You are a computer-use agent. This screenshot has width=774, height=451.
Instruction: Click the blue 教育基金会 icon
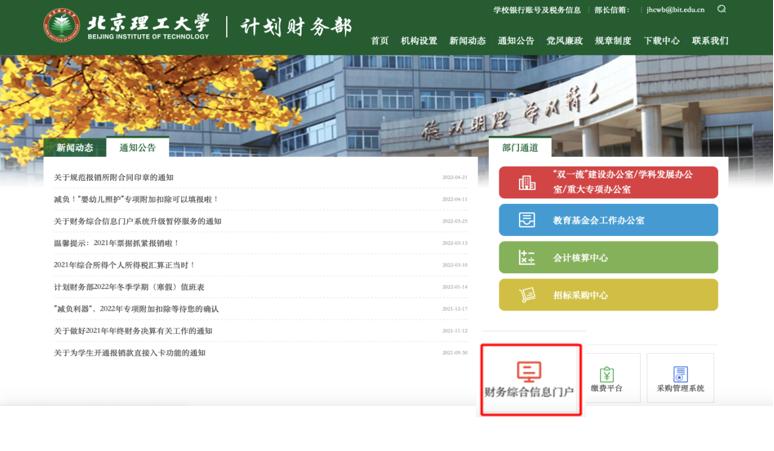(527, 220)
